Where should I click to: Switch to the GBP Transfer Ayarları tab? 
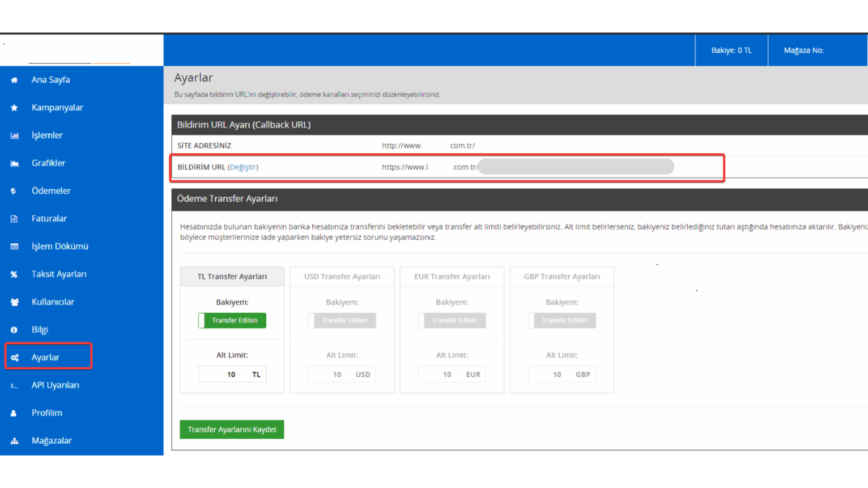[561, 277]
